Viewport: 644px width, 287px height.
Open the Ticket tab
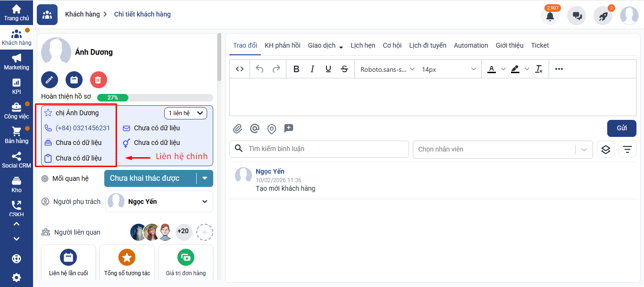pyautogui.click(x=540, y=45)
